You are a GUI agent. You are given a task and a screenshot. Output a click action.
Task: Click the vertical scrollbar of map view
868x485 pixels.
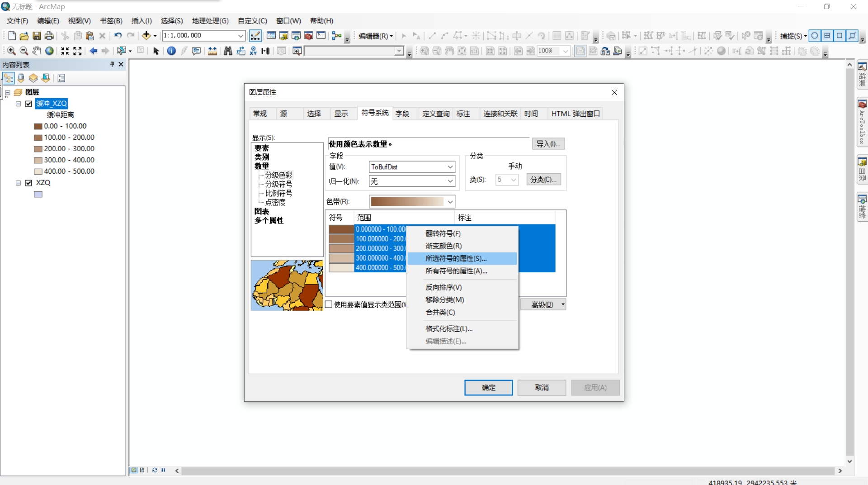(849, 262)
